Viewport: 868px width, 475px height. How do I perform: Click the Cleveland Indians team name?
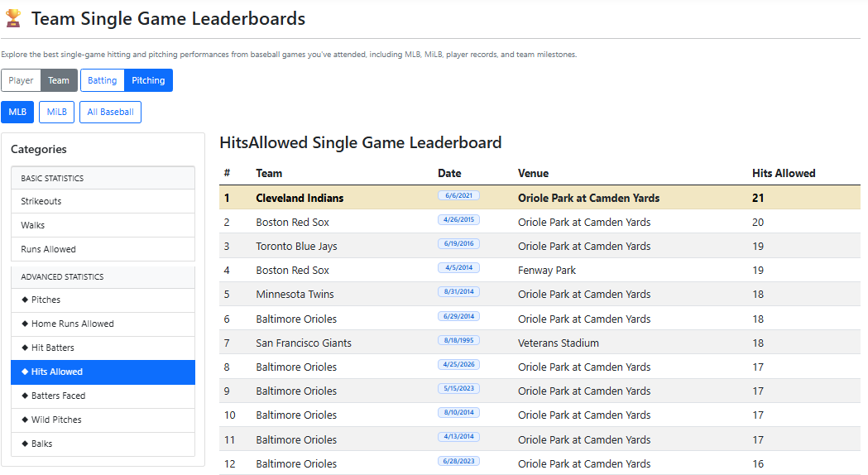(300, 199)
